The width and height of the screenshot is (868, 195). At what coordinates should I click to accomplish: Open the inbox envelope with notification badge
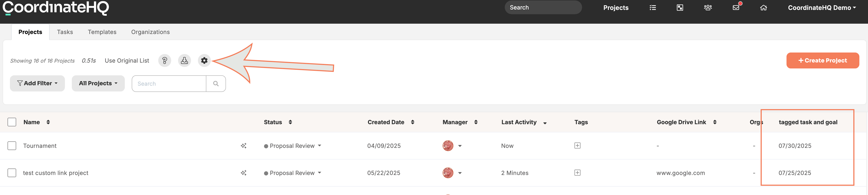[x=736, y=7]
